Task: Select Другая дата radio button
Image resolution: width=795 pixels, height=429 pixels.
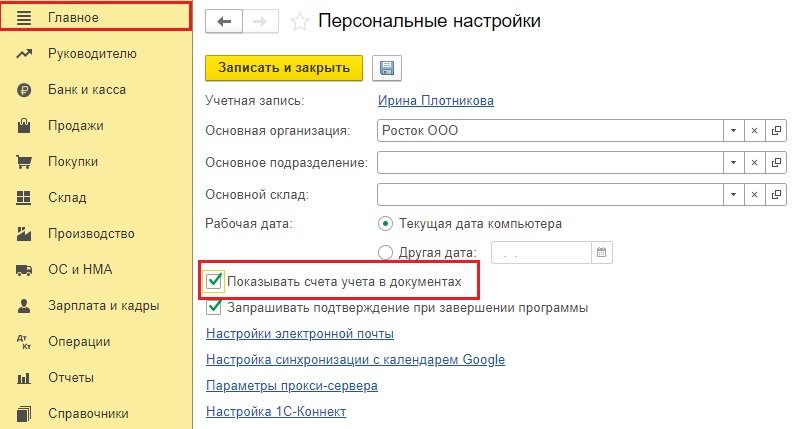Action: [385, 253]
